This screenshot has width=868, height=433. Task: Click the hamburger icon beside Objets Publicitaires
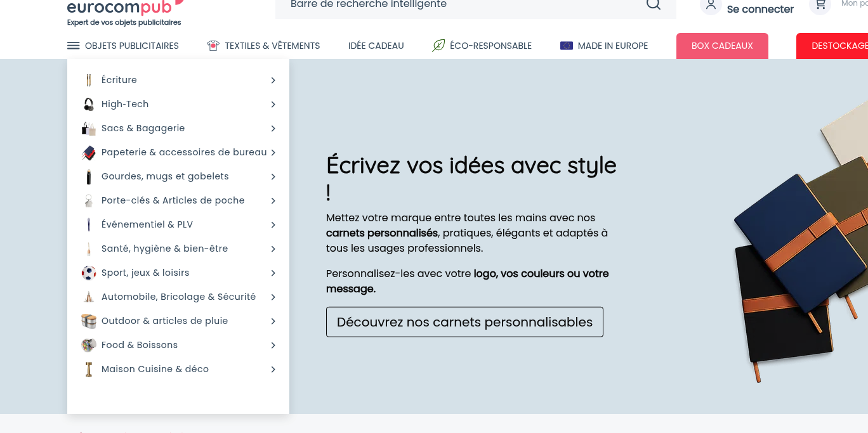pos(74,46)
